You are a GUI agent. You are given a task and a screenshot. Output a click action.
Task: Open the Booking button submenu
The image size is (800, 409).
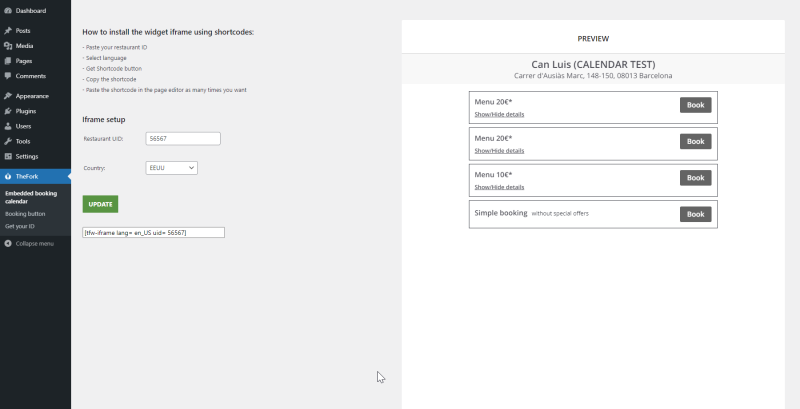pos(25,214)
